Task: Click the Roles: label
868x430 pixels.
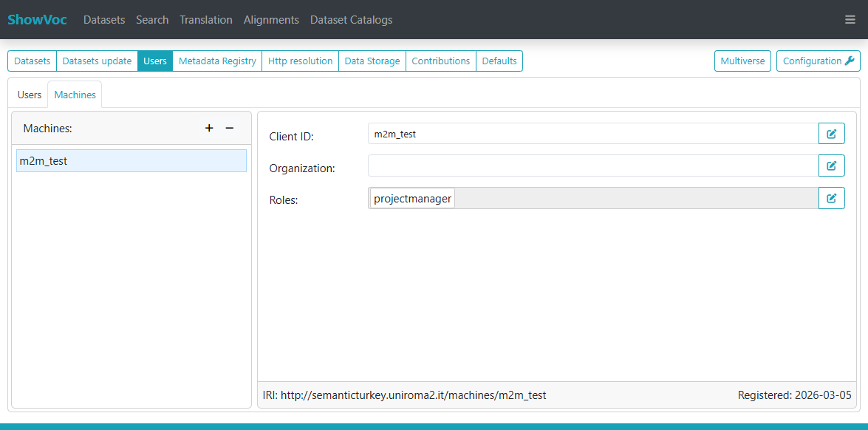Action: point(284,200)
